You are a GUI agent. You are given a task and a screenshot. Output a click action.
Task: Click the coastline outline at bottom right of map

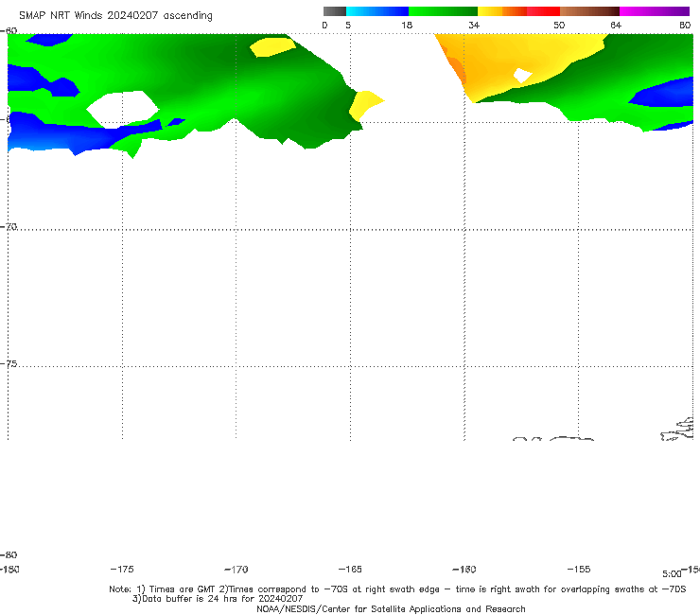click(677, 430)
